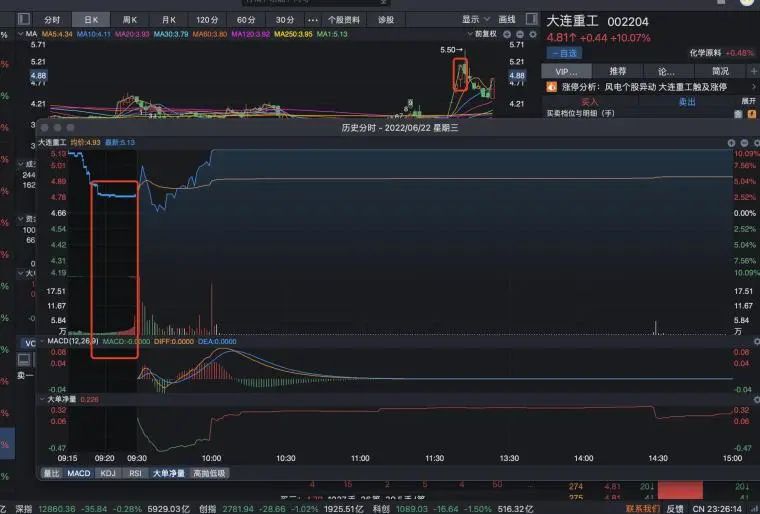
Task: Toggle the right sidebar panel icon
Action: click(532, 19)
